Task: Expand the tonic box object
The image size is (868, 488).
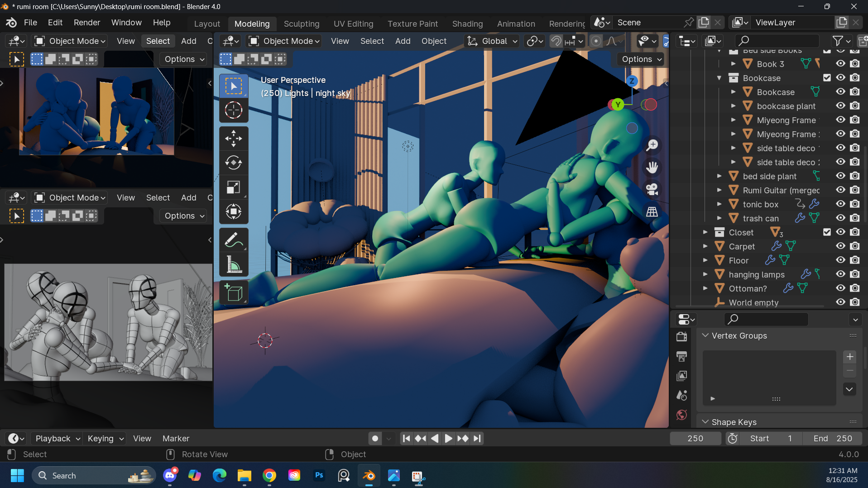Action: coord(719,204)
